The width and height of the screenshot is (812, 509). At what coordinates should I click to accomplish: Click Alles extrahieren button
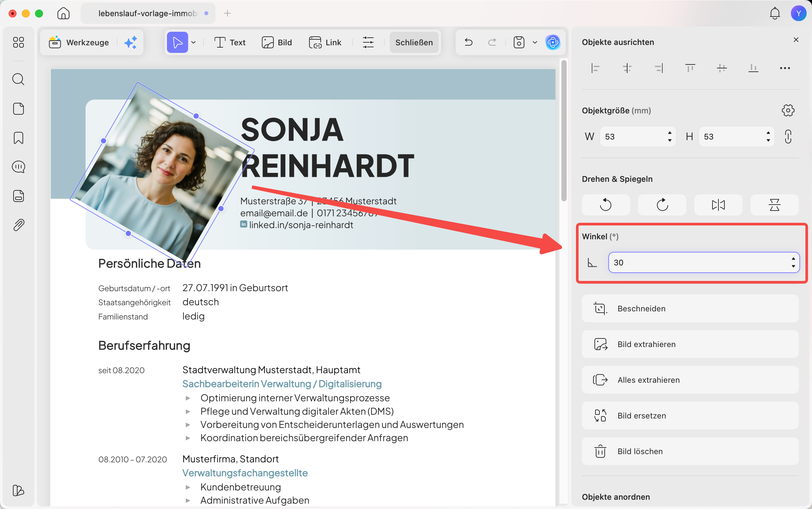(690, 380)
